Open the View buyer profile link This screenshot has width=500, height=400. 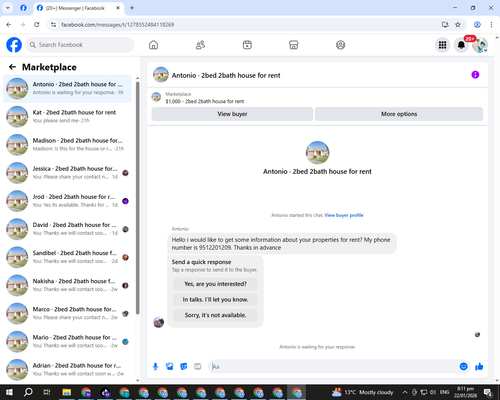(344, 215)
